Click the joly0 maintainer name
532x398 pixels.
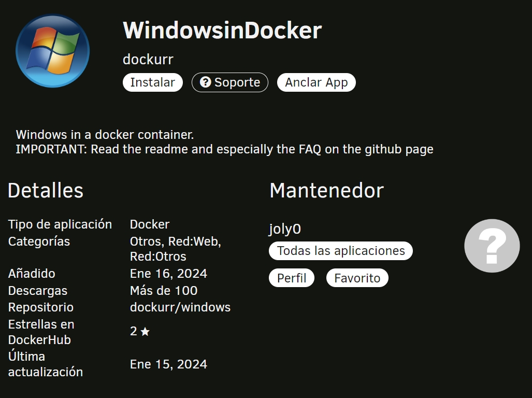point(285,229)
